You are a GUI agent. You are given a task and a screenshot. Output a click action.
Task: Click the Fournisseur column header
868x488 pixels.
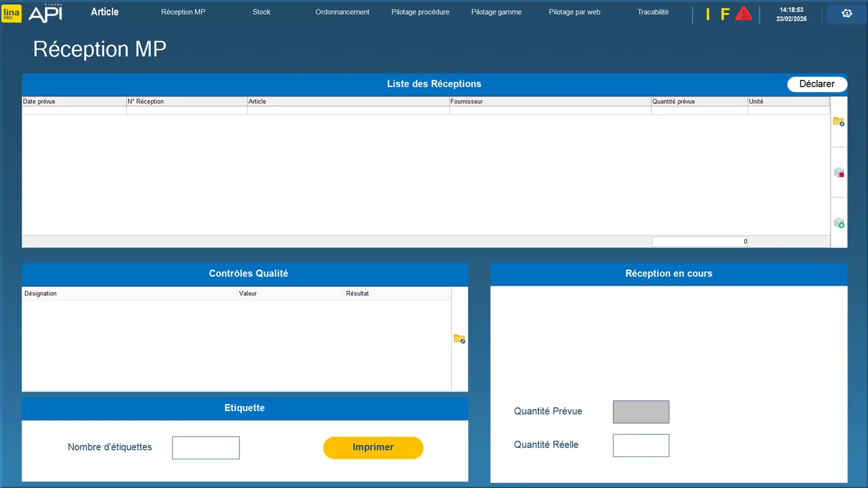549,102
